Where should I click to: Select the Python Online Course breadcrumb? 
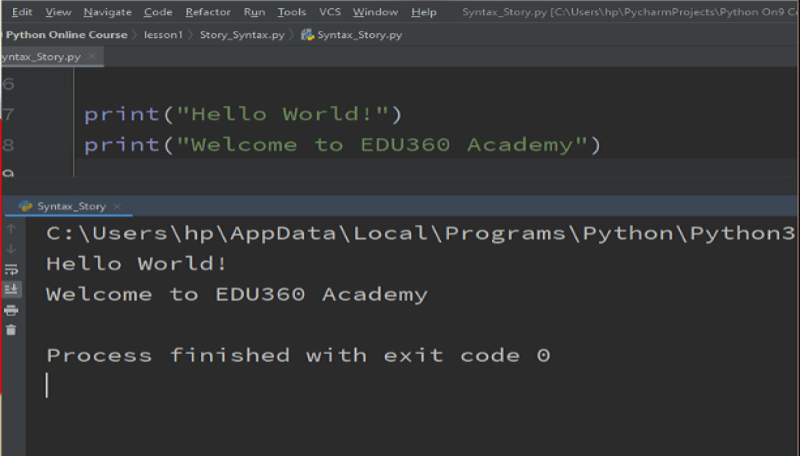coord(67,35)
